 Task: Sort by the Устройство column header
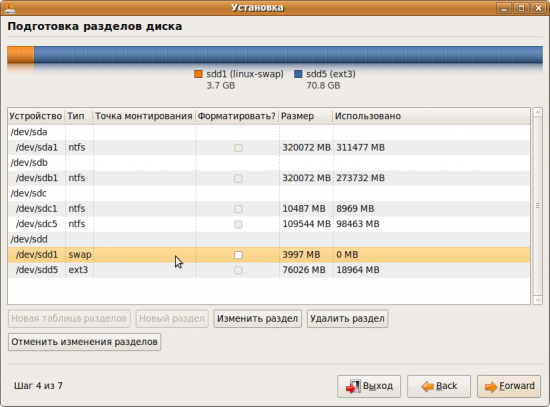pyautogui.click(x=36, y=116)
